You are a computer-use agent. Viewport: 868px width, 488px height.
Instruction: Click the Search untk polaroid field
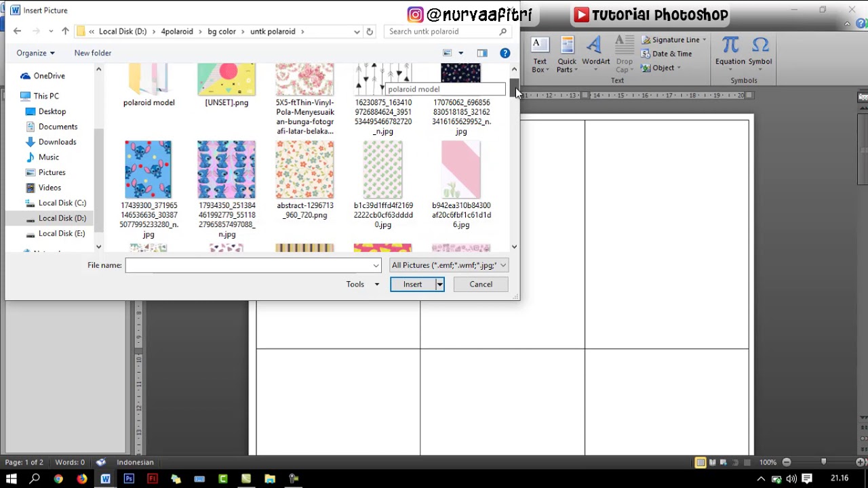coord(441,31)
